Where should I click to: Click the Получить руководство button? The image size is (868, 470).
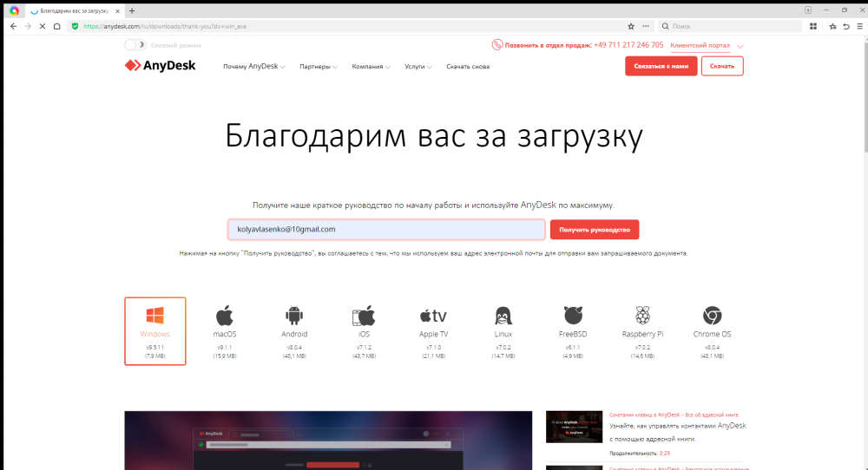click(595, 230)
